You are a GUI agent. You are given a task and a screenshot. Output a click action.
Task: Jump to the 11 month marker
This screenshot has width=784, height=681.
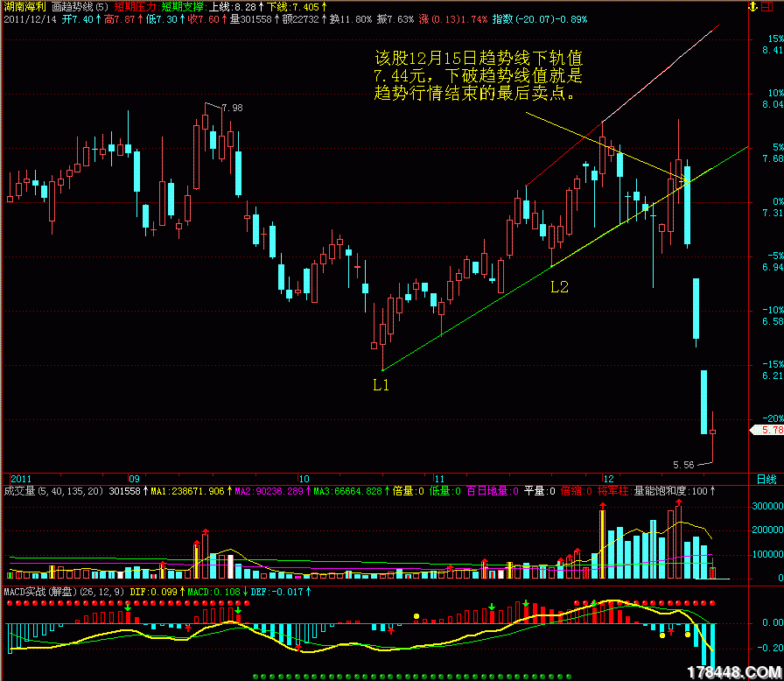pyautogui.click(x=439, y=479)
